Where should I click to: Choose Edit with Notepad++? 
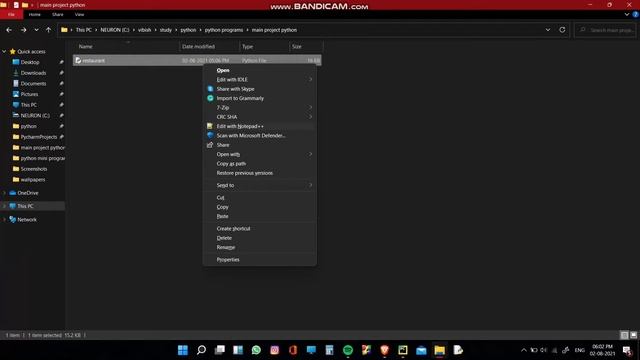coord(260,127)
